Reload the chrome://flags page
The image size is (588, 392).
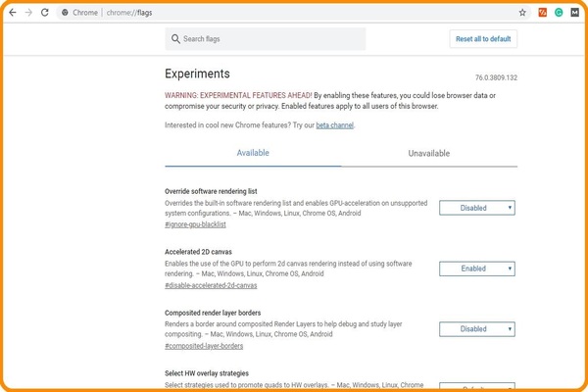pyautogui.click(x=45, y=13)
